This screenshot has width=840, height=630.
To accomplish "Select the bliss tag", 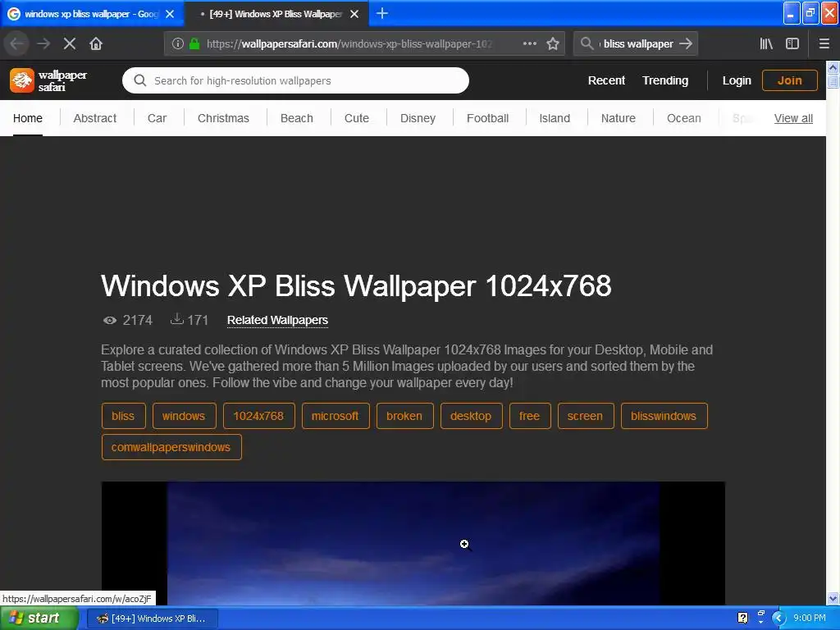I will [123, 416].
